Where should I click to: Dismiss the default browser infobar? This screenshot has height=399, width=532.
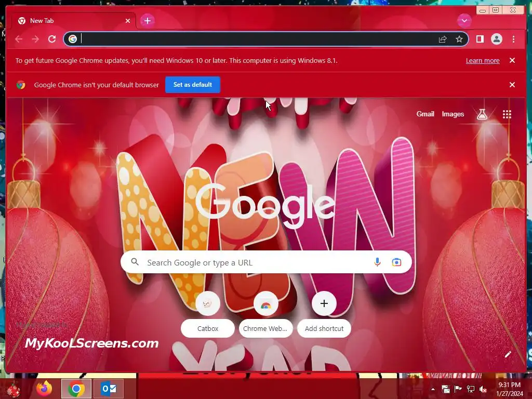point(512,85)
